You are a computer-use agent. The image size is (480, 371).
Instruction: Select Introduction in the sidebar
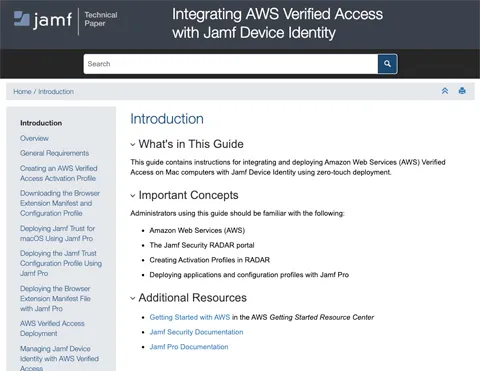(41, 123)
